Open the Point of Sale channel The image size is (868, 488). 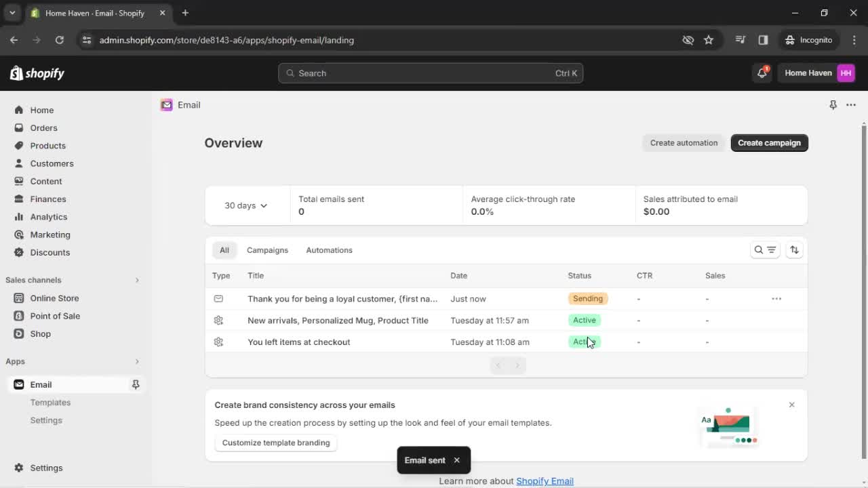pyautogui.click(x=55, y=316)
